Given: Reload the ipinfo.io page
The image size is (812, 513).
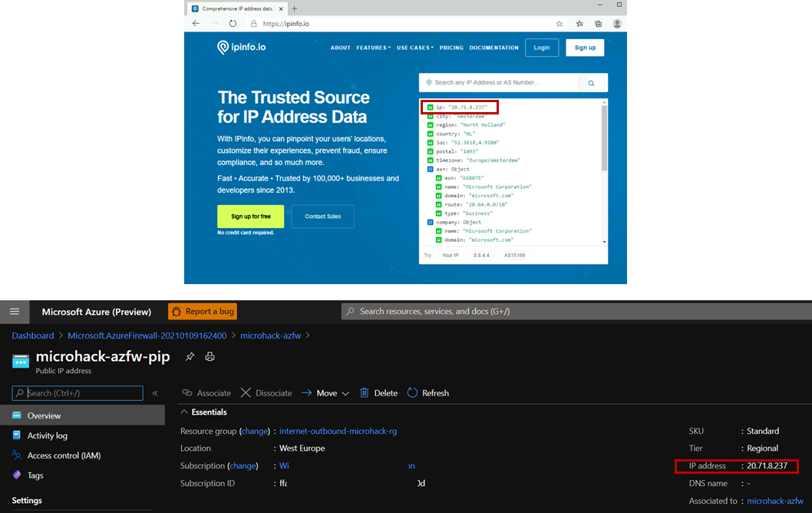Looking at the screenshot, I should [233, 23].
